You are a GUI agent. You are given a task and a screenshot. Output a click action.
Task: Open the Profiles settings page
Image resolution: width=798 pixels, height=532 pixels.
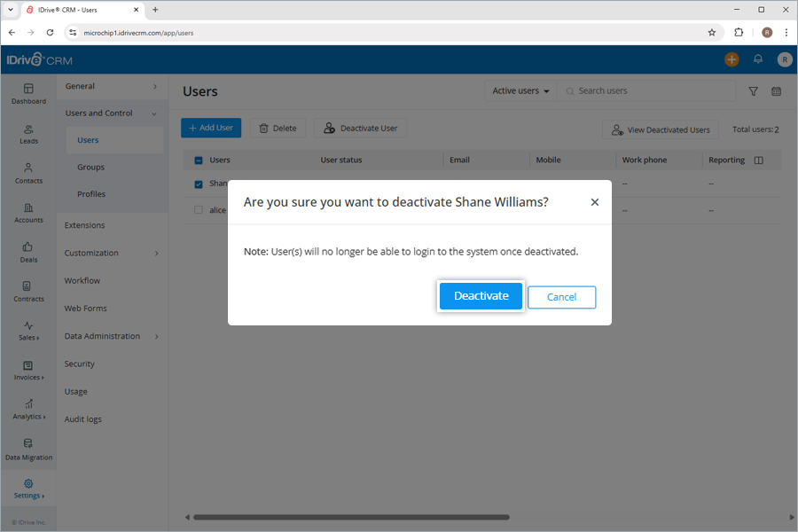point(90,193)
